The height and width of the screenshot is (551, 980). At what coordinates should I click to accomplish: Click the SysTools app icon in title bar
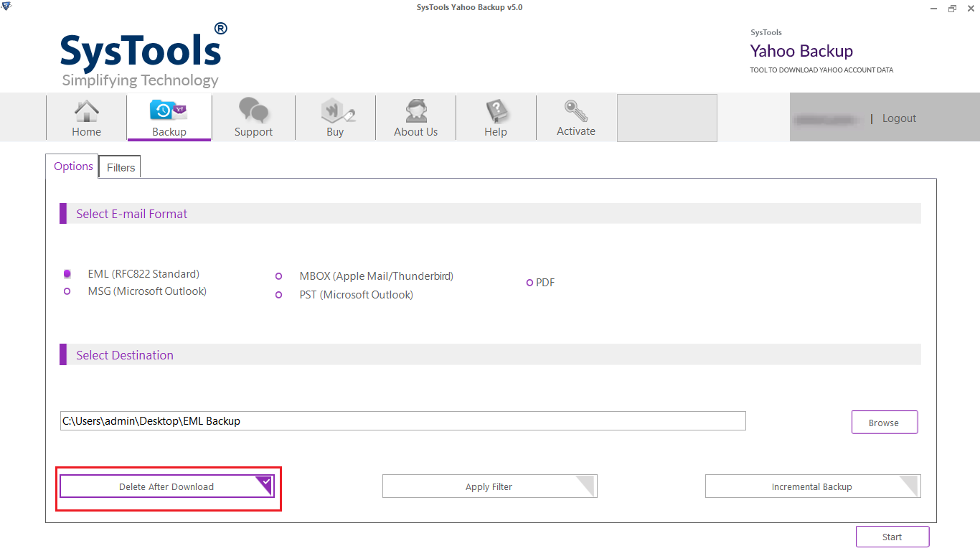[6, 7]
